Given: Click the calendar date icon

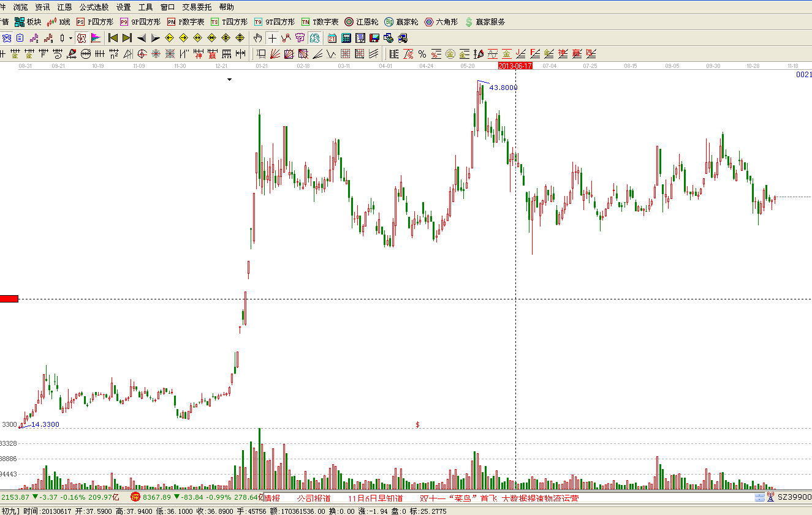Looking at the screenshot, I should click(x=332, y=38).
